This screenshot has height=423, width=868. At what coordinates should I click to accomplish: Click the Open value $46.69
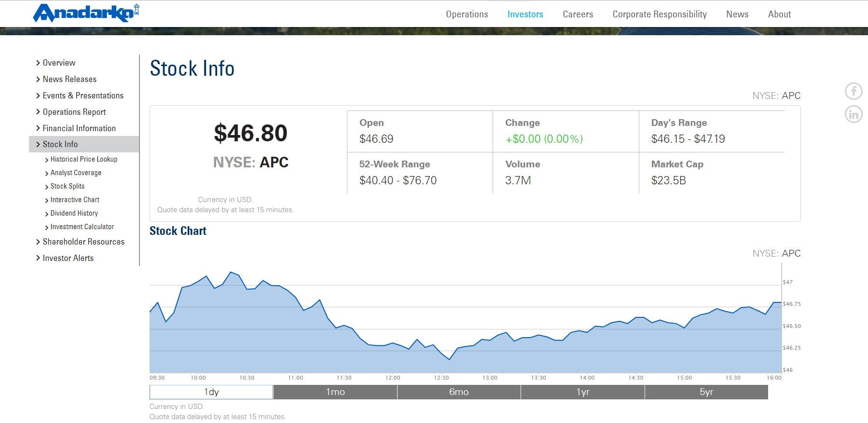(x=376, y=139)
